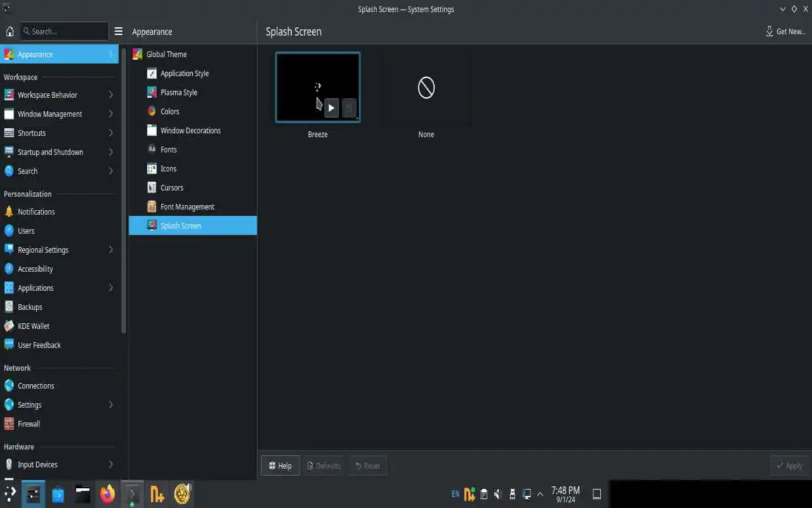Preview the Breeze splash with the play button

pos(331,108)
